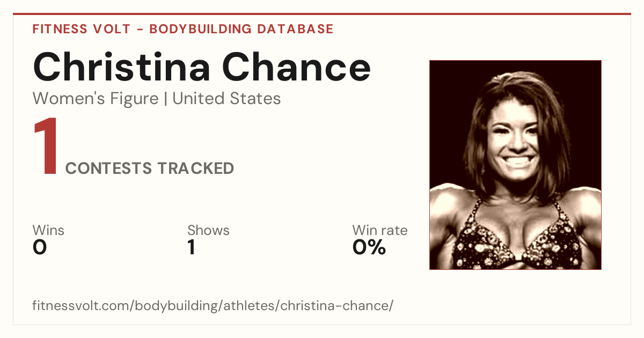Click the Fitness Volt Bodybuilding Database header
This screenshot has width=644, height=338.
coord(183,29)
